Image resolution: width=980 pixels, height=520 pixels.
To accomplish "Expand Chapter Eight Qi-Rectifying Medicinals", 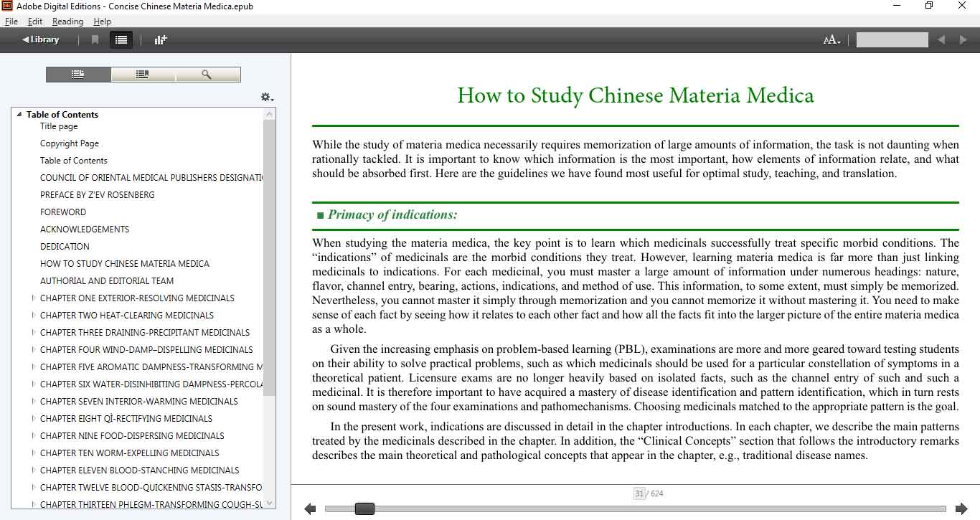I will (x=33, y=418).
